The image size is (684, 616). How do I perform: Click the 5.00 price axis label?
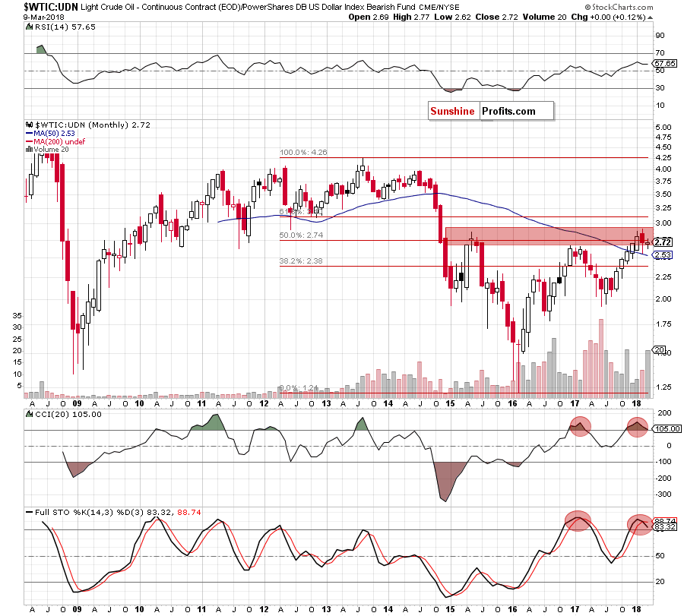tap(663, 128)
